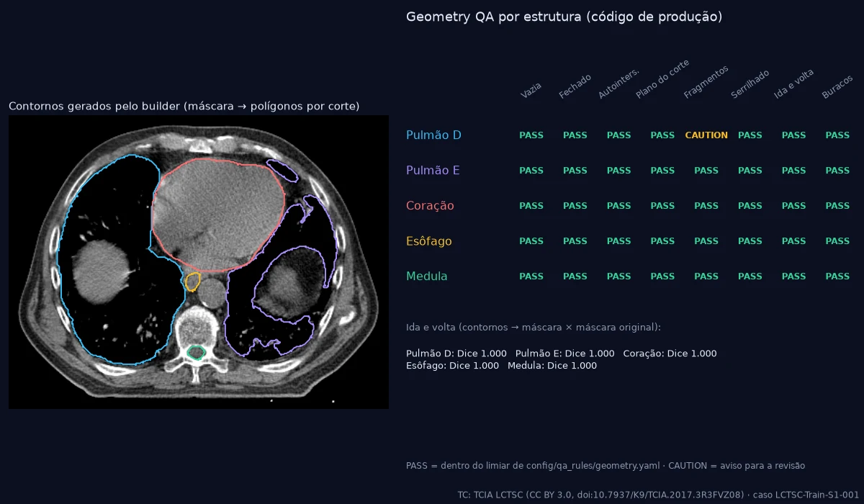Click the Fechado column header

pyautogui.click(x=575, y=86)
